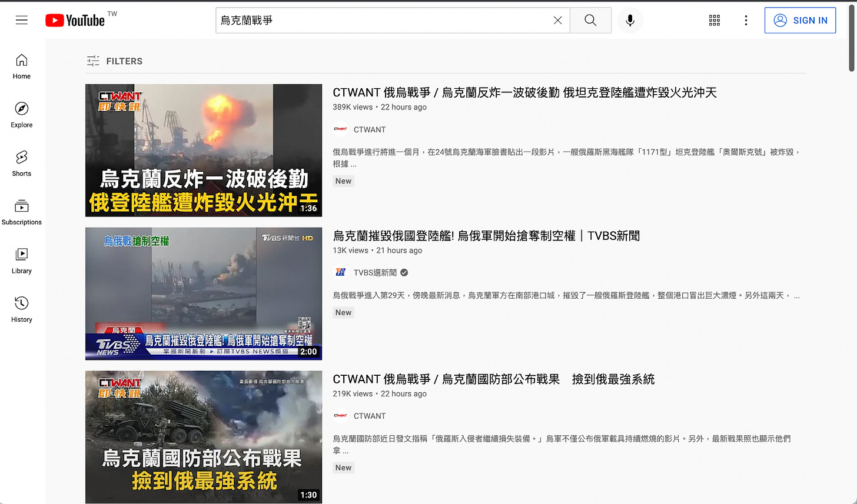The width and height of the screenshot is (857, 504).
Task: Open the YouTube apps grid
Action: click(715, 20)
